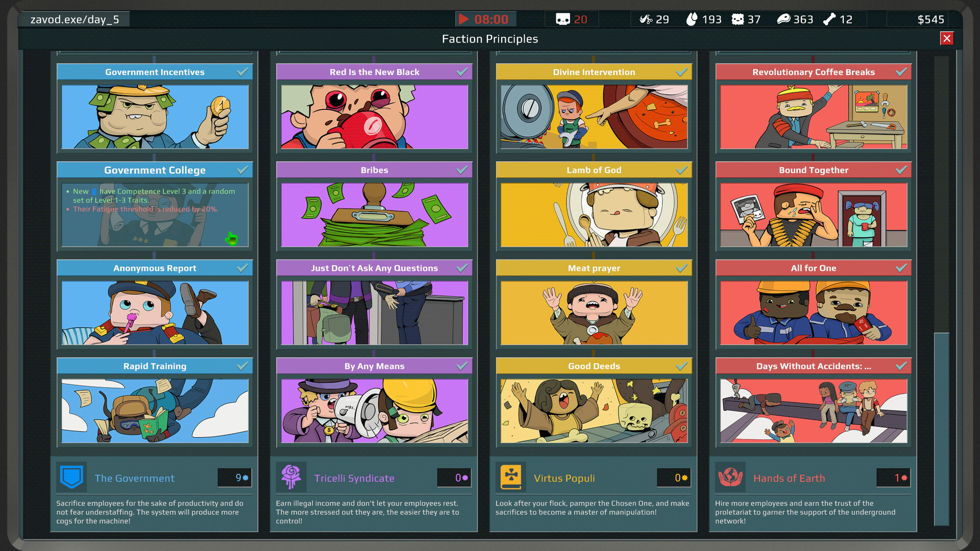Screen dimensions: 980x551
Task: Toggle the checkmark on Government Incentives
Action: [x=242, y=72]
